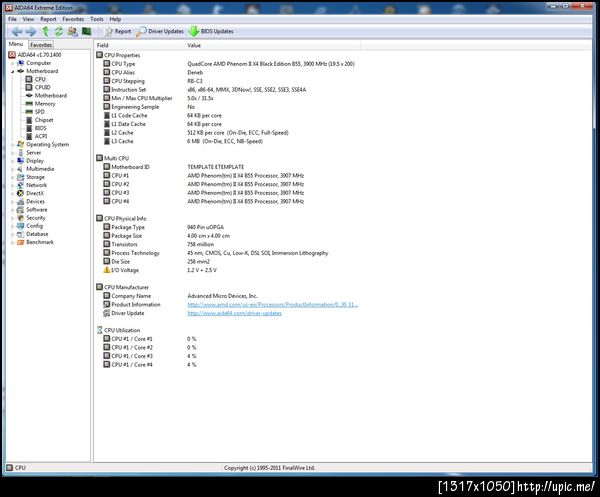
Task: Open the View menu
Action: point(28,19)
